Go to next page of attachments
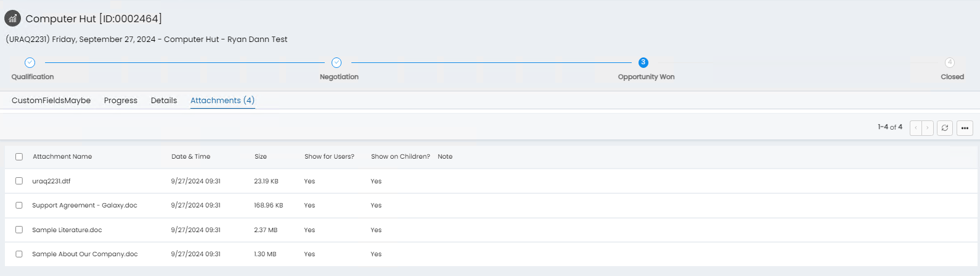This screenshot has height=276, width=980. click(927, 128)
